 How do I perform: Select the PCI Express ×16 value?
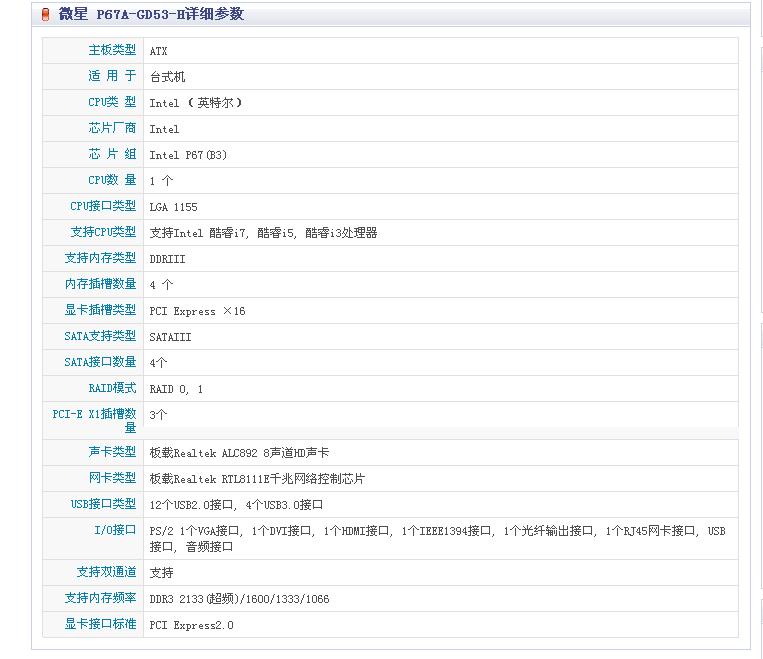[198, 311]
